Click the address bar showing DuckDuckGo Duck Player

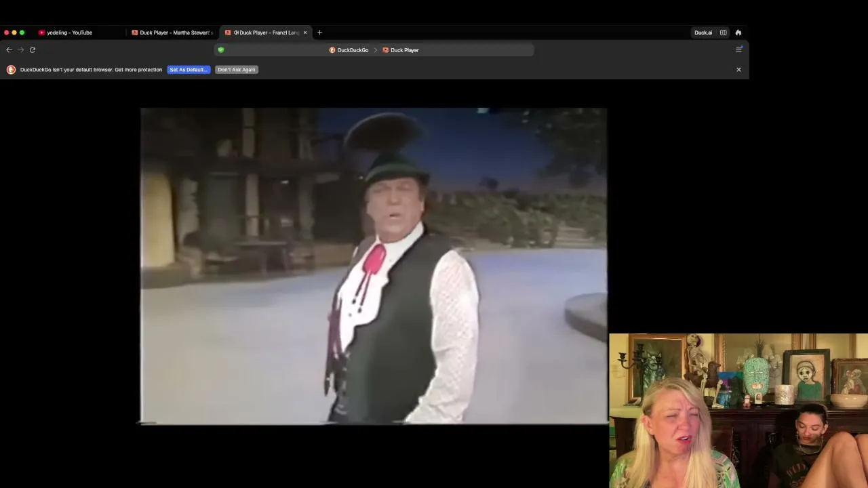(374, 49)
